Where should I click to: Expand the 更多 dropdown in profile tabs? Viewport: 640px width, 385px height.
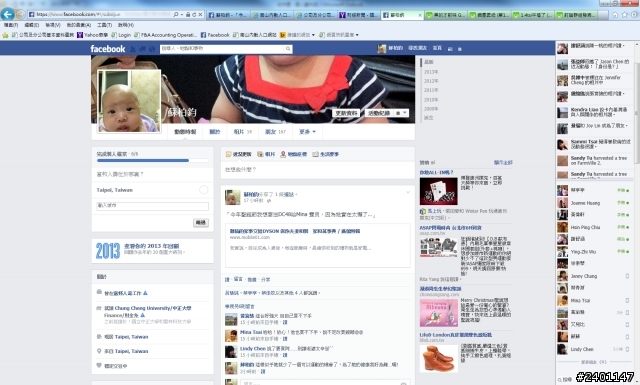pos(307,132)
